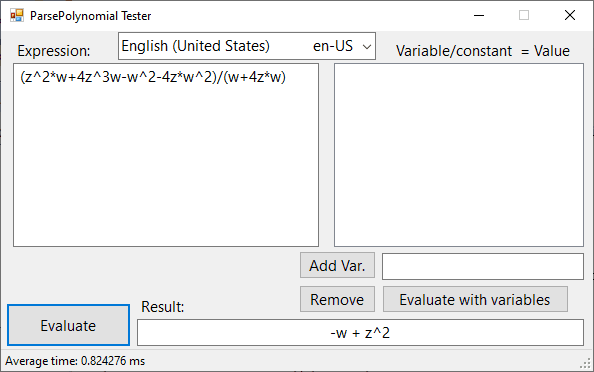Viewport: 594px width, 372px height.
Task: Click the Add Var. button
Action: (x=338, y=266)
